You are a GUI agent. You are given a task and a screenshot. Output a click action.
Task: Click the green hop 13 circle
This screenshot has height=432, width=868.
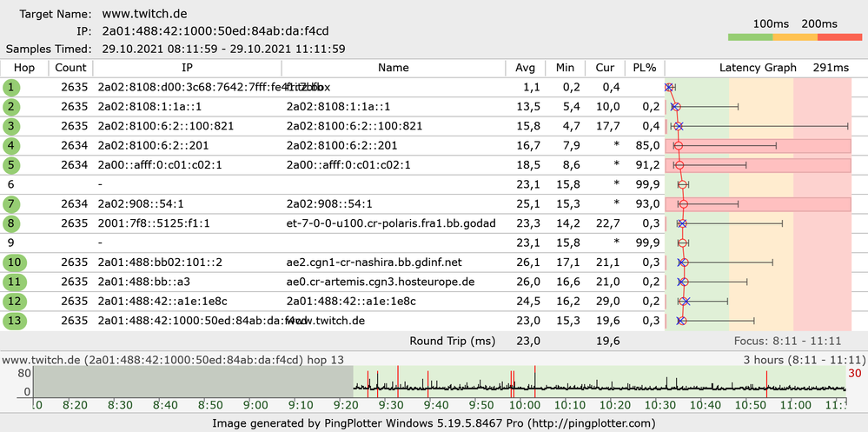[14, 321]
